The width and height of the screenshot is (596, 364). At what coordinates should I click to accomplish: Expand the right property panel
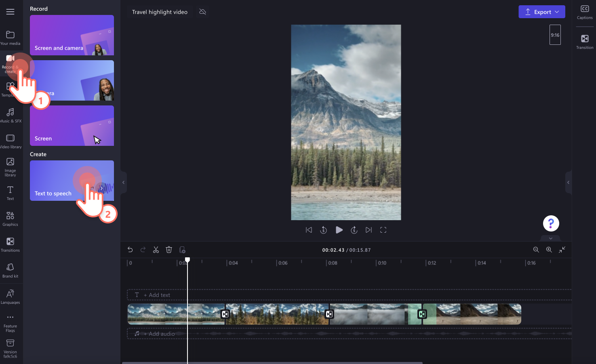[568, 182]
